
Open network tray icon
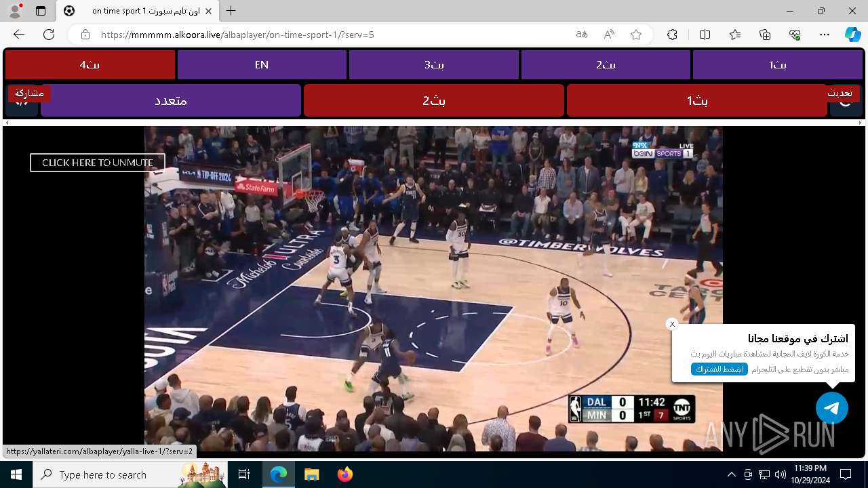coord(764,474)
